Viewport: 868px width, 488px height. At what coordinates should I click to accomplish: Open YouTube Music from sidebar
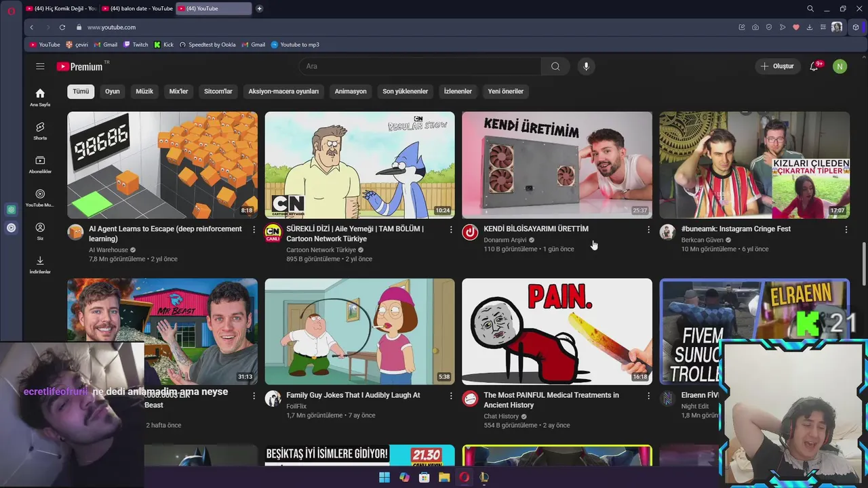coord(40,198)
